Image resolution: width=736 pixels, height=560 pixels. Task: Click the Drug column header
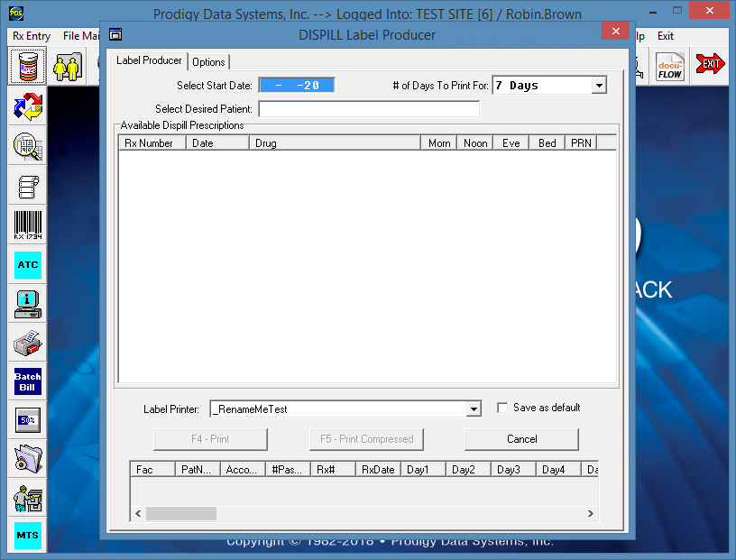[x=335, y=143]
